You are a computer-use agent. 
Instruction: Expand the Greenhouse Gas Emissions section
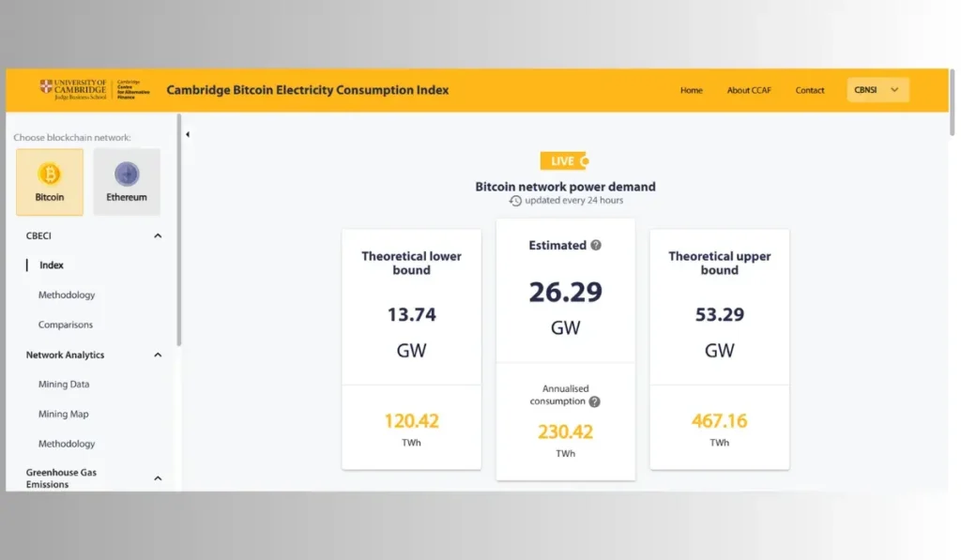pyautogui.click(x=158, y=477)
